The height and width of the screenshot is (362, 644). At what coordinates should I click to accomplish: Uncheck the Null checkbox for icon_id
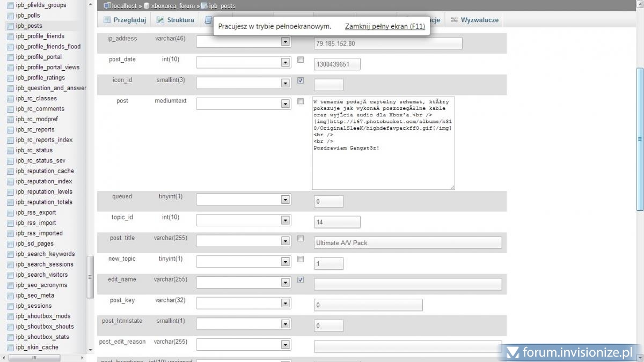coord(301,80)
